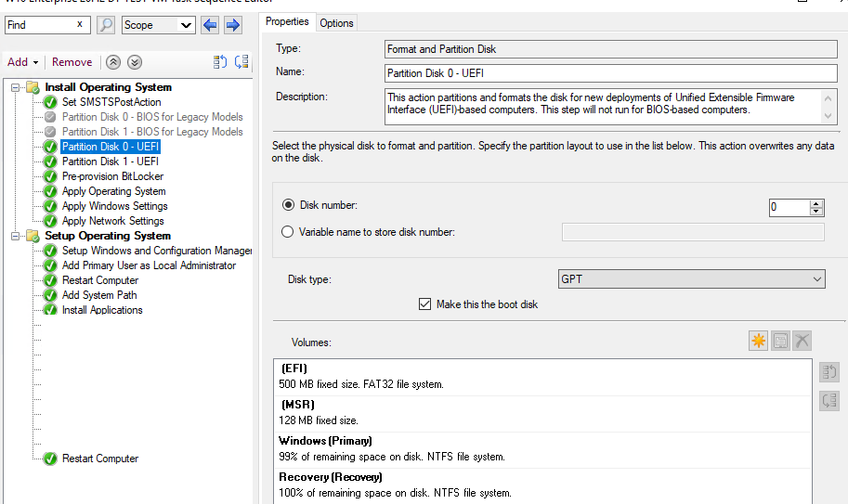
Task: Select Partition Disk 1 - BIOS step
Action: pos(152,132)
